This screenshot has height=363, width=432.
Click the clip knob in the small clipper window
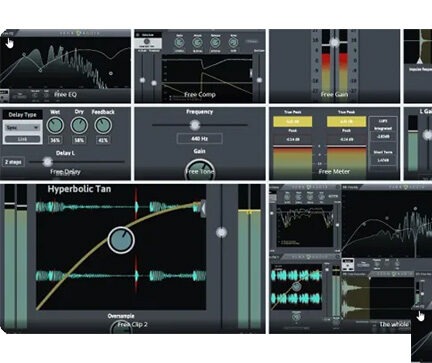tap(296, 287)
